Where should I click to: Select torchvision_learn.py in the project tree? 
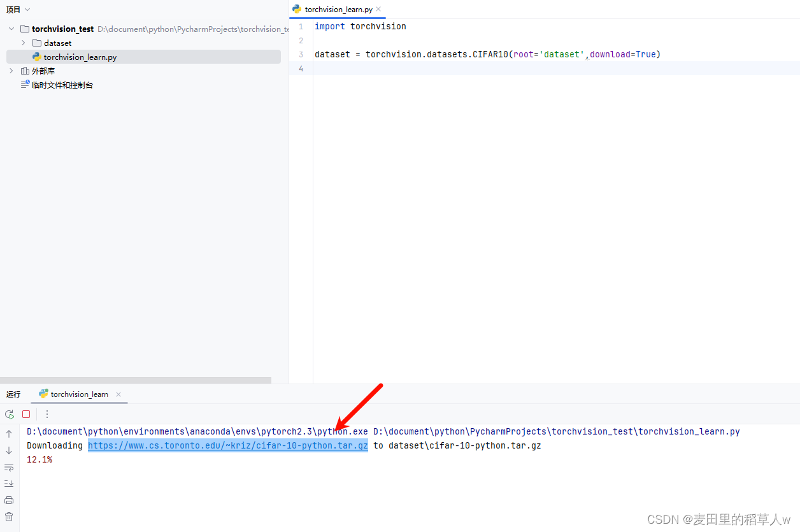click(80, 57)
